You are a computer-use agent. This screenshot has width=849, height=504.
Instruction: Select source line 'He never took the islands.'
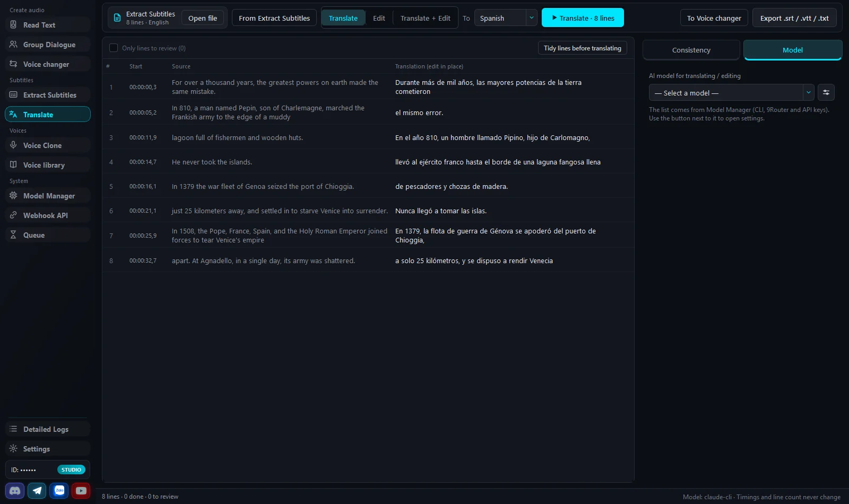212,162
